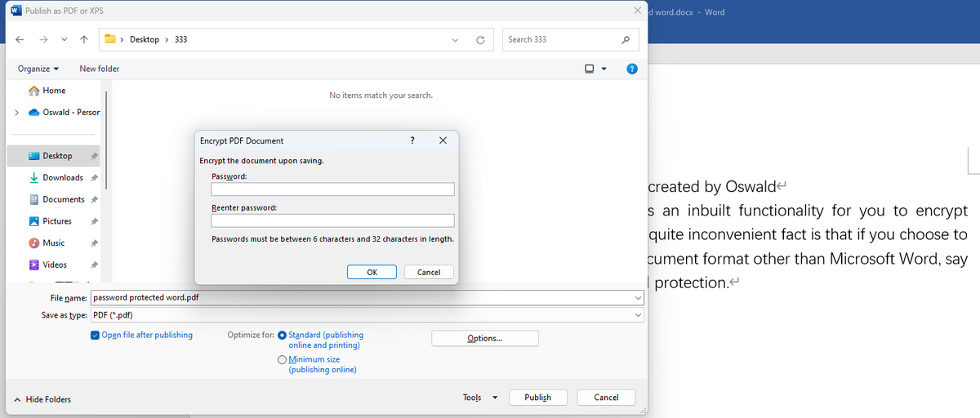The image size is (980, 418).
Task: Select the Music folder in sidebar
Action: point(54,243)
